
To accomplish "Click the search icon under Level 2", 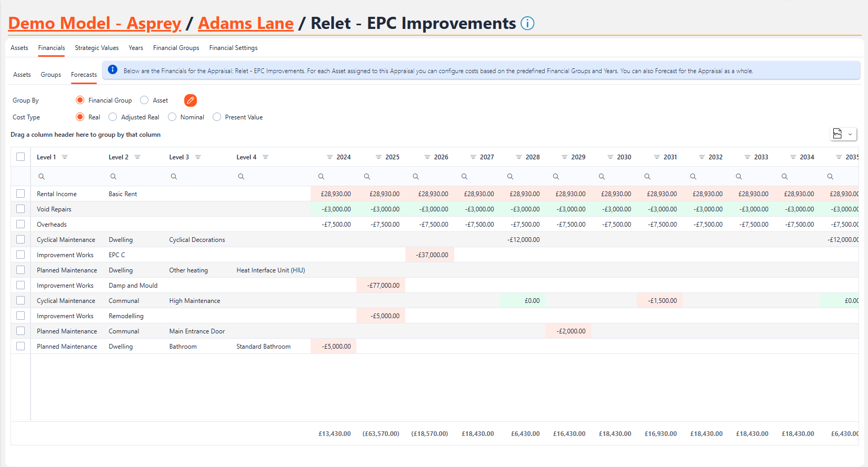I will [x=113, y=177].
